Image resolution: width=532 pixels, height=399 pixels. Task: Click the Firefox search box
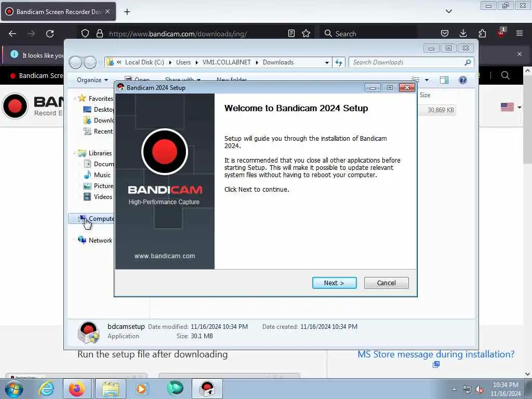coord(368,34)
